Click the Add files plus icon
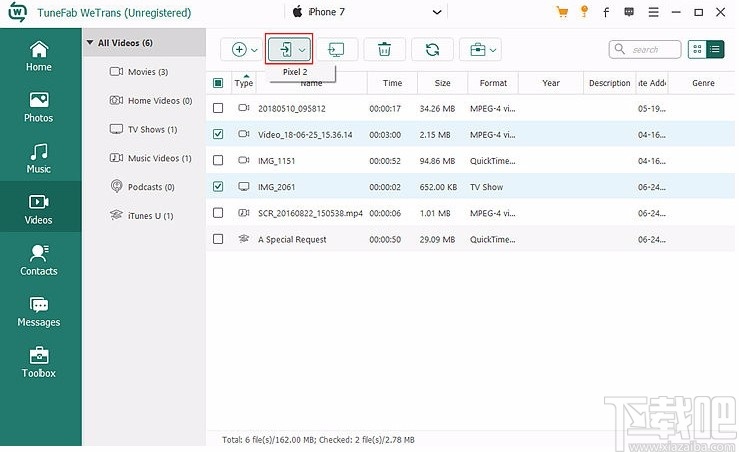The width and height of the screenshot is (739, 452). (239, 49)
